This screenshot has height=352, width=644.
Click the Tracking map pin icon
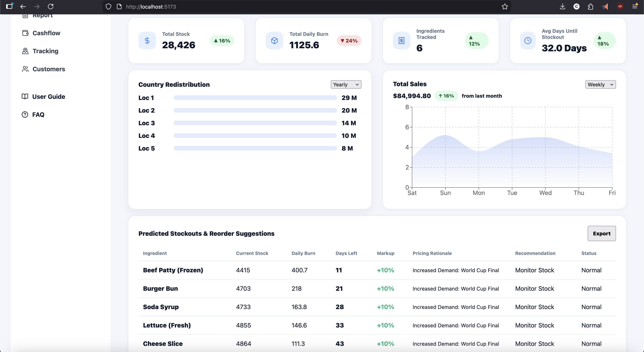click(25, 51)
